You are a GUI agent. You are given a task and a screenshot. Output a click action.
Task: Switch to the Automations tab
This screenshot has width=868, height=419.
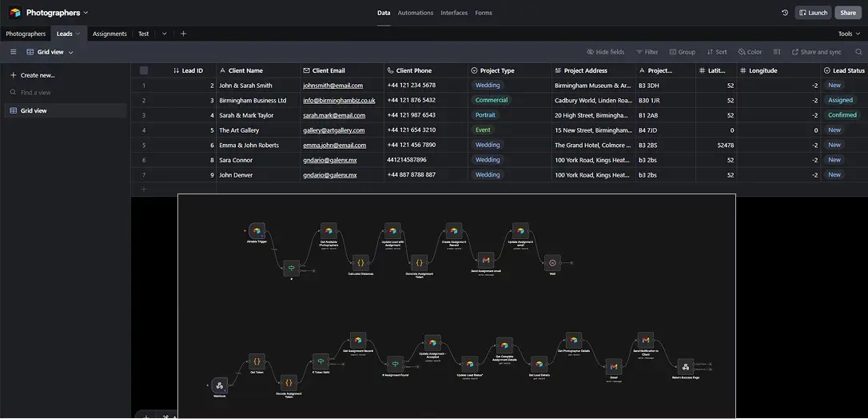tap(415, 13)
